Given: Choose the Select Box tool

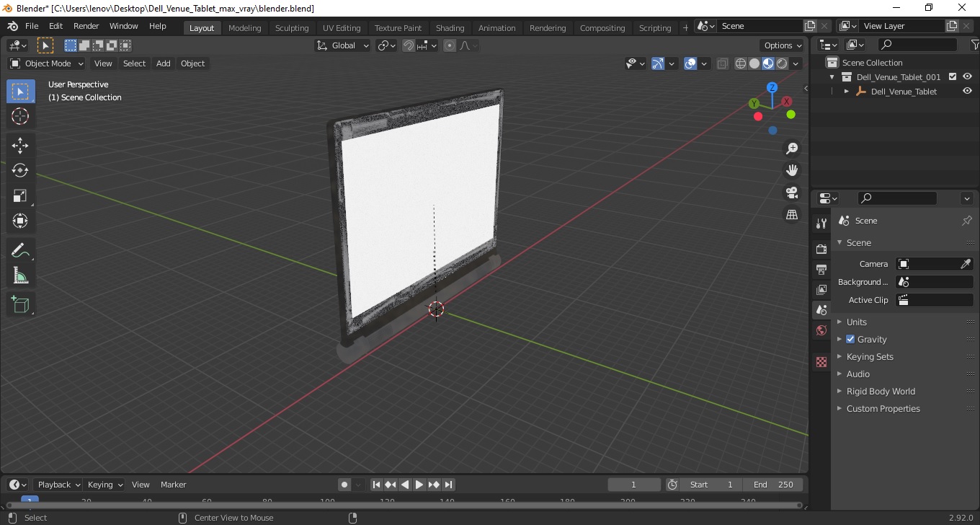Looking at the screenshot, I should (20, 92).
